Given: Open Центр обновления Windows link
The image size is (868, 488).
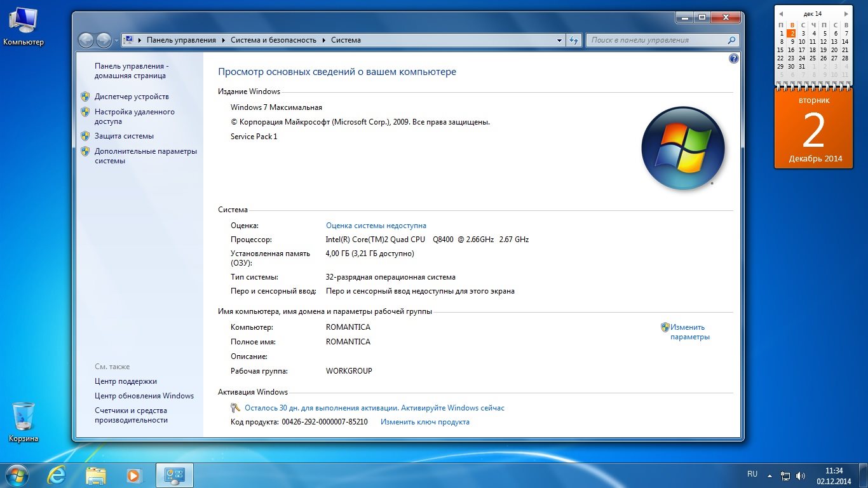Looking at the screenshot, I should [x=144, y=396].
